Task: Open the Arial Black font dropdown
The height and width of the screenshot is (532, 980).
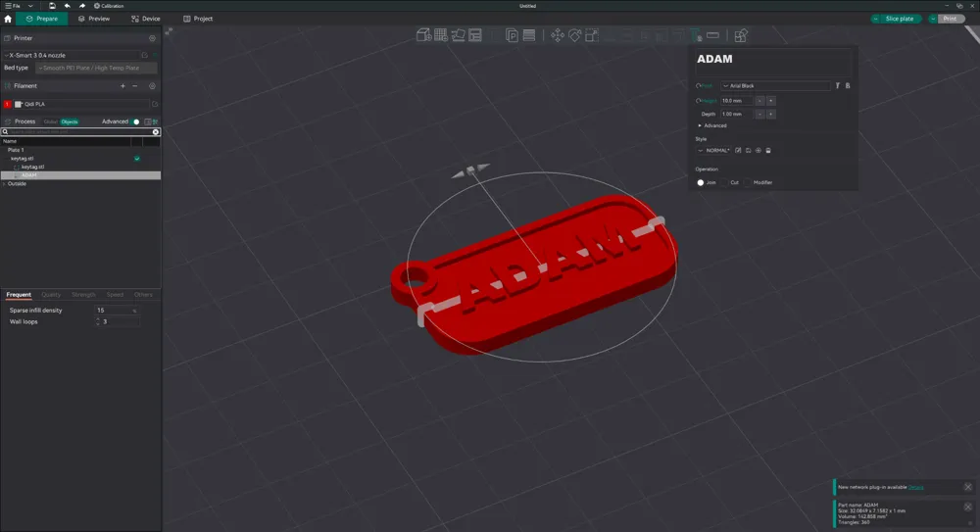Action: (x=775, y=85)
